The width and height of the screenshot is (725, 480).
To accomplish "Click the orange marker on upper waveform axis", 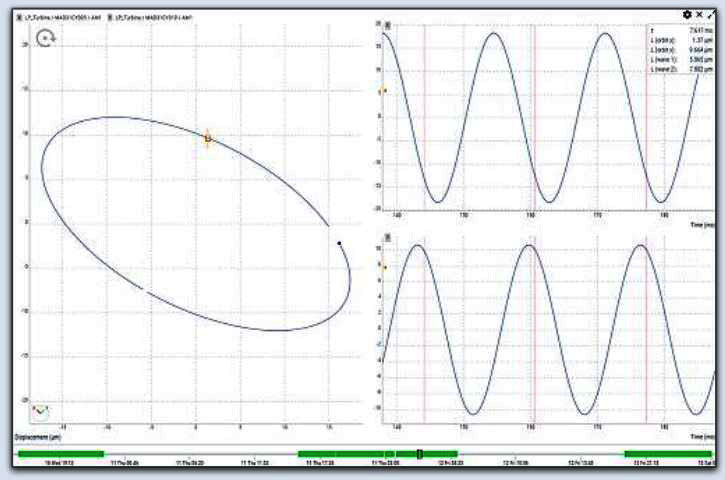I will 384,90.
